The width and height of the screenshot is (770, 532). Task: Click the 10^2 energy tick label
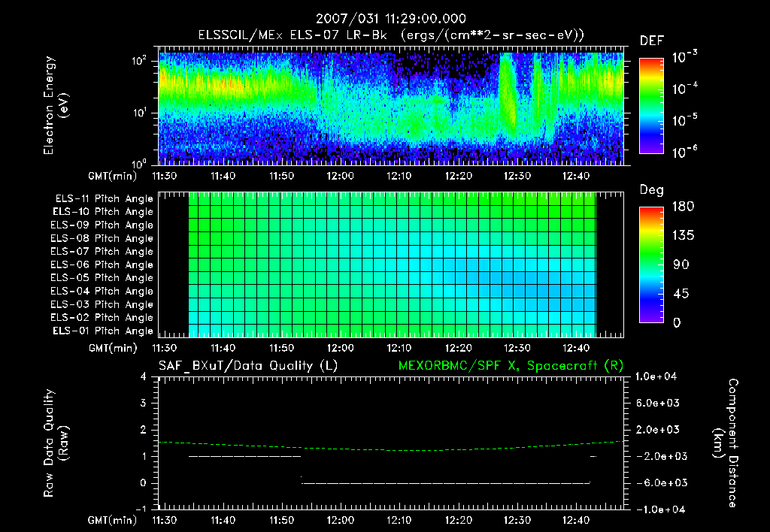(x=139, y=61)
